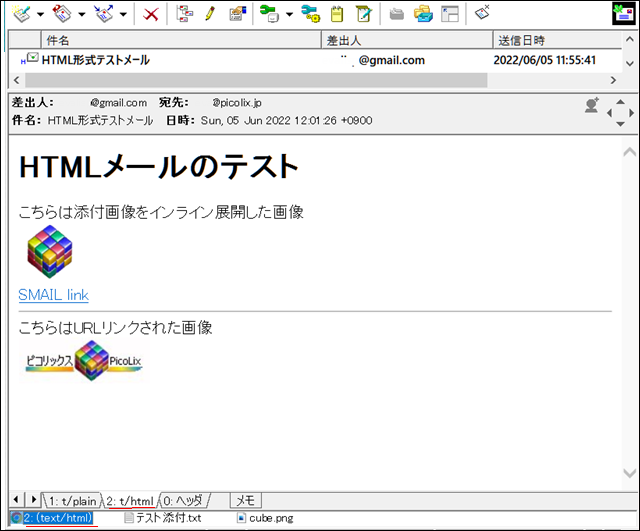Click message body scroll up chevron
The width and height of the screenshot is (640, 531).
coord(630,152)
